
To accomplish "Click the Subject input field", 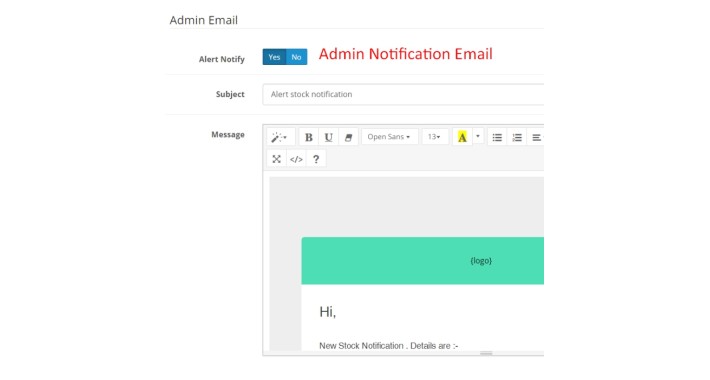I will 403,94.
